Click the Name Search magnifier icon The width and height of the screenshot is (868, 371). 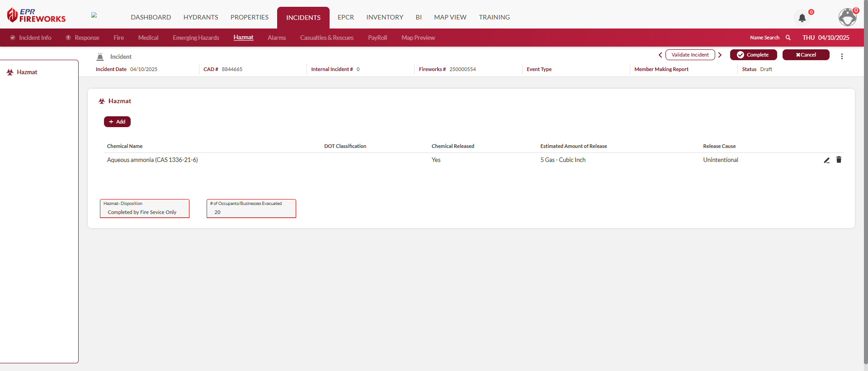tap(788, 38)
